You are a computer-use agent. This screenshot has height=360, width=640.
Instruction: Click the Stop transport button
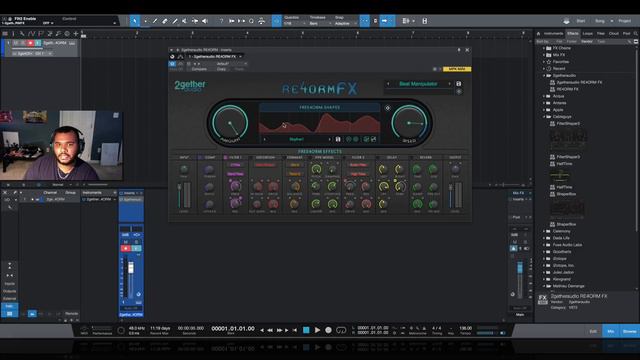click(x=306, y=330)
